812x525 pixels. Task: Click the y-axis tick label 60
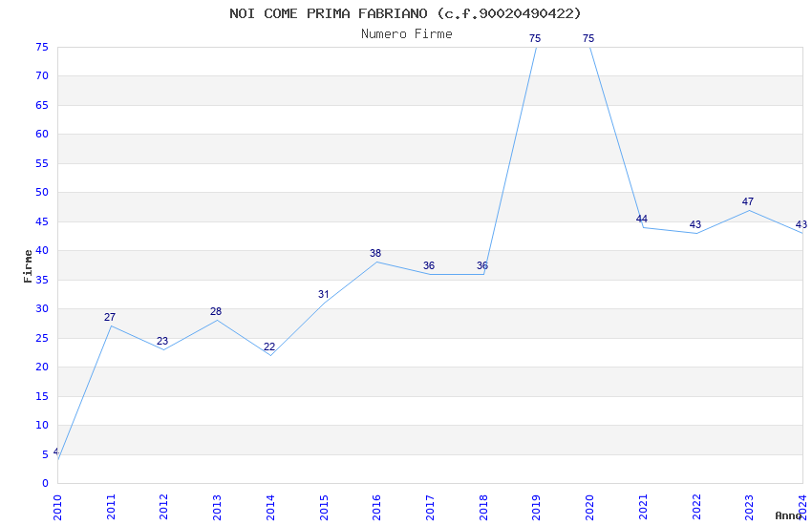pyautogui.click(x=42, y=134)
